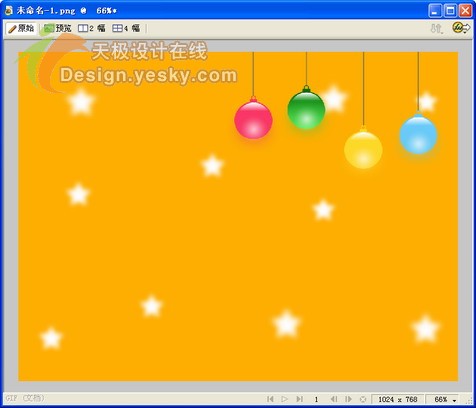Open the document icon system menu
The image size is (476, 408).
[9, 11]
